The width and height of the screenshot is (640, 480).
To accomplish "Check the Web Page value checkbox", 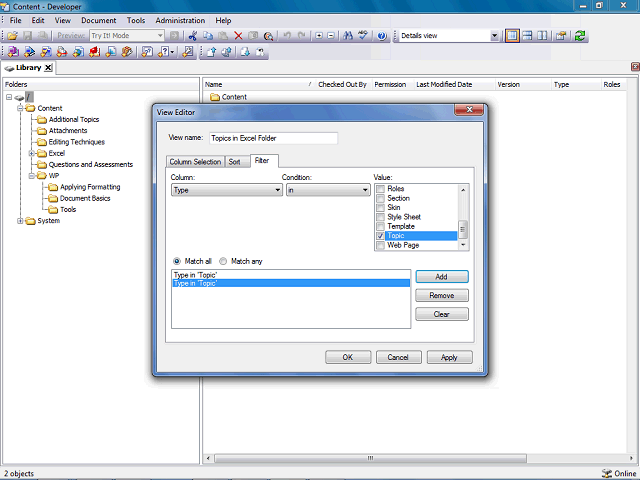I will click(380, 245).
